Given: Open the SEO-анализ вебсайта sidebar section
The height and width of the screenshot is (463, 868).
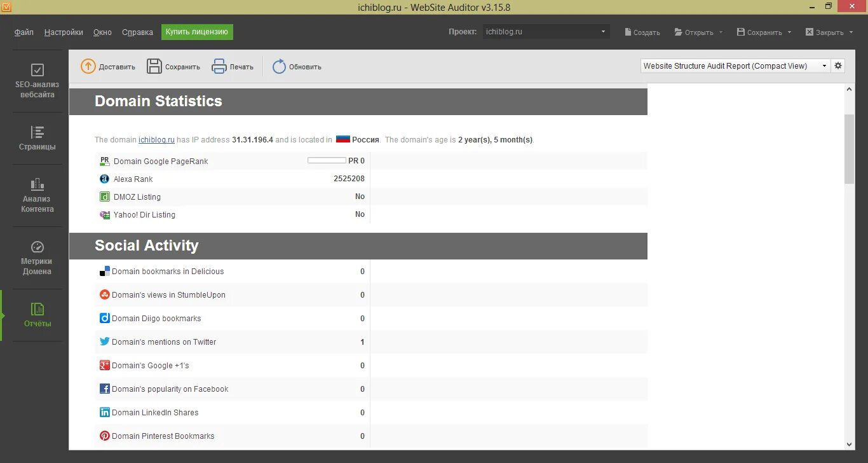Looking at the screenshot, I should click(36, 79).
